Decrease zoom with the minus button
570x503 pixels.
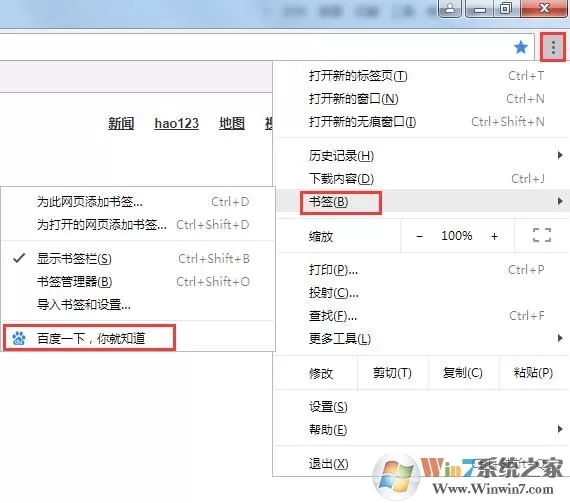click(x=419, y=236)
